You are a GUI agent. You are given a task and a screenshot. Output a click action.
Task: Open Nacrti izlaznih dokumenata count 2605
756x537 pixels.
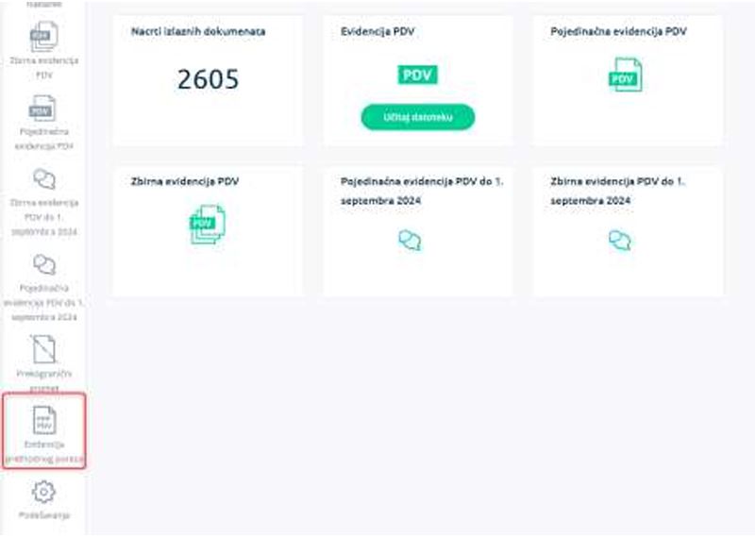[x=208, y=79]
